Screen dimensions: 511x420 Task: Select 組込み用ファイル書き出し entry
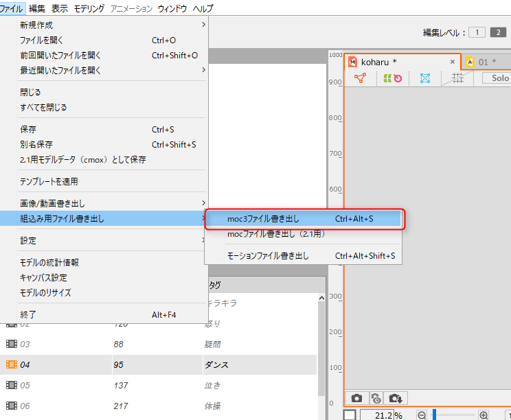[x=104, y=218]
